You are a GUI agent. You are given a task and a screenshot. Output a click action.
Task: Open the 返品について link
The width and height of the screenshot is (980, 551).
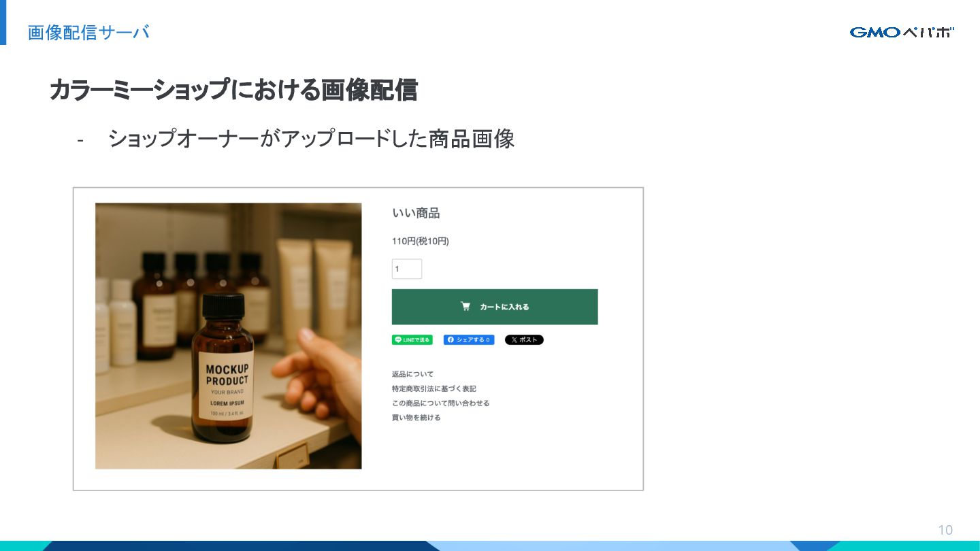tap(412, 374)
